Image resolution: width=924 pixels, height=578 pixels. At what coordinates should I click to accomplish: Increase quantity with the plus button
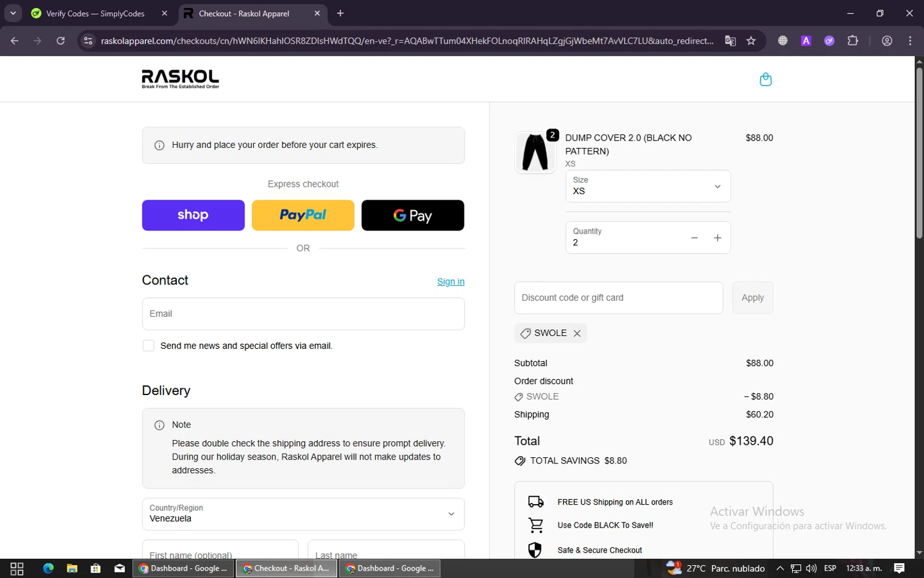coord(718,238)
